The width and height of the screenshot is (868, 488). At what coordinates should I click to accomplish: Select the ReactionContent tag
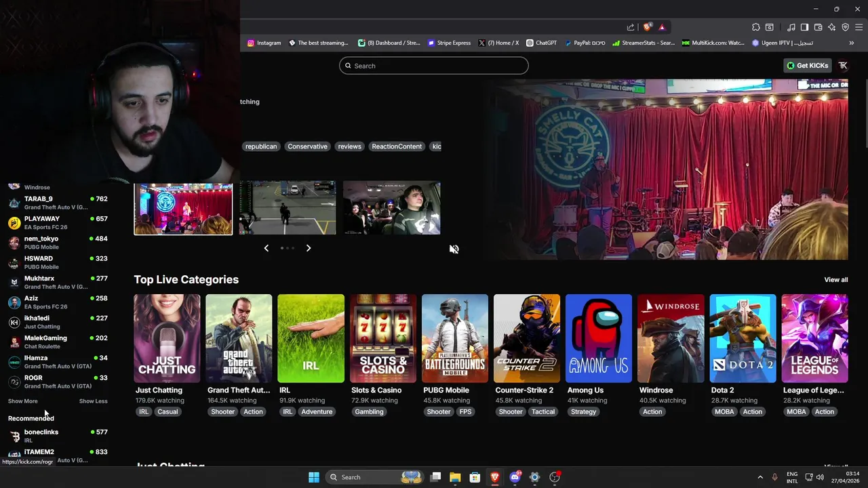[397, 146]
